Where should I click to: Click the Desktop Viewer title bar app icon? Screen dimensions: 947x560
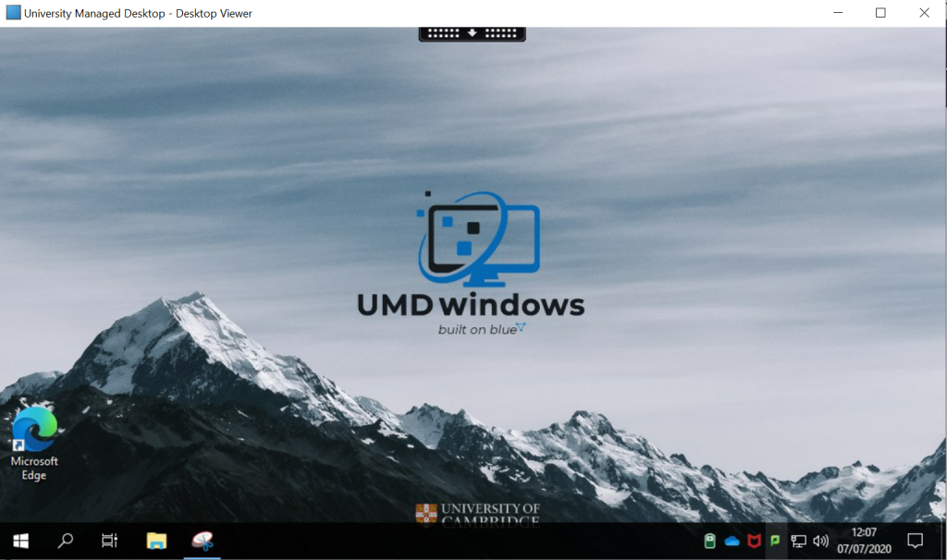pyautogui.click(x=13, y=13)
